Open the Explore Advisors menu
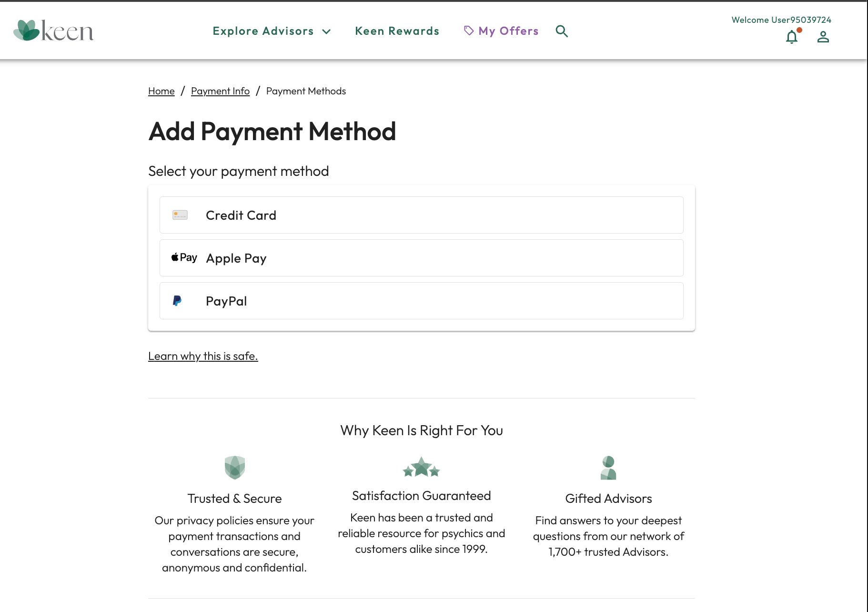The image size is (868, 612). pyautogui.click(x=263, y=31)
